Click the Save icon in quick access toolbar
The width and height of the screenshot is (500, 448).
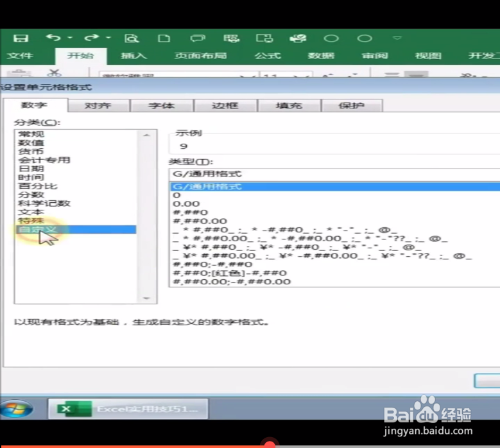coord(21,39)
